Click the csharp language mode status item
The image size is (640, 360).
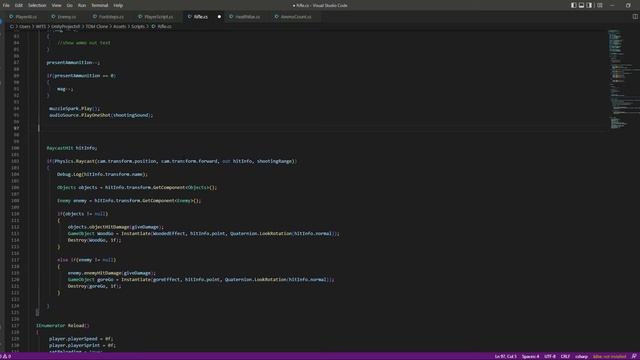tap(581, 357)
